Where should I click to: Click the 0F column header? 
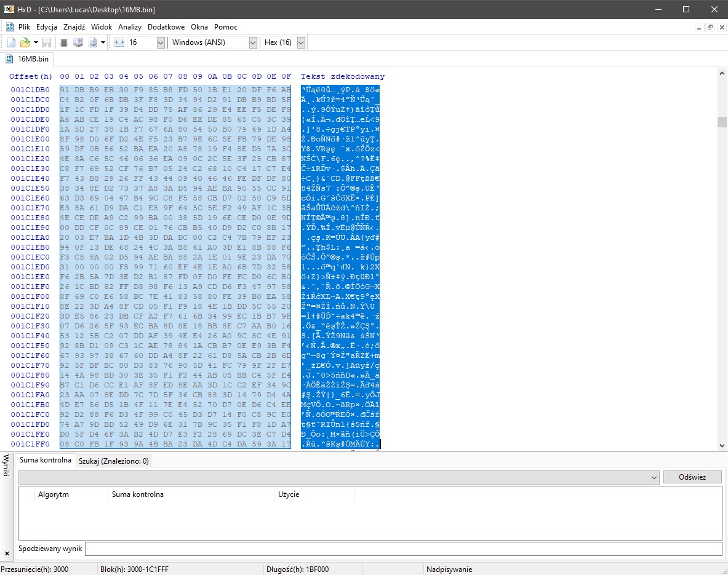(x=287, y=77)
